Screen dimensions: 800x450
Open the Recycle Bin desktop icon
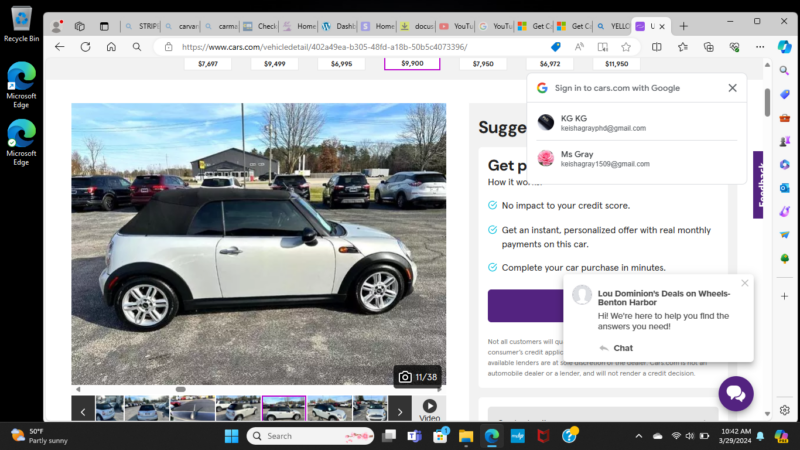click(21, 24)
